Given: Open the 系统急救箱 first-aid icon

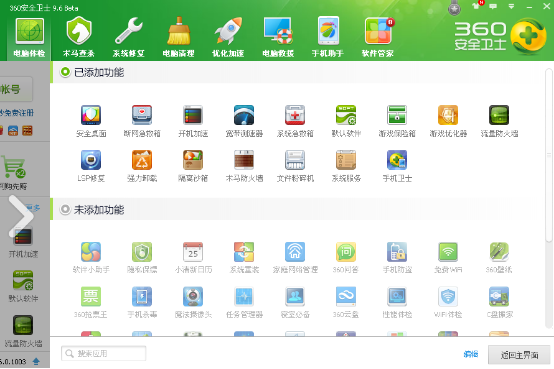Looking at the screenshot, I should click(x=295, y=115).
